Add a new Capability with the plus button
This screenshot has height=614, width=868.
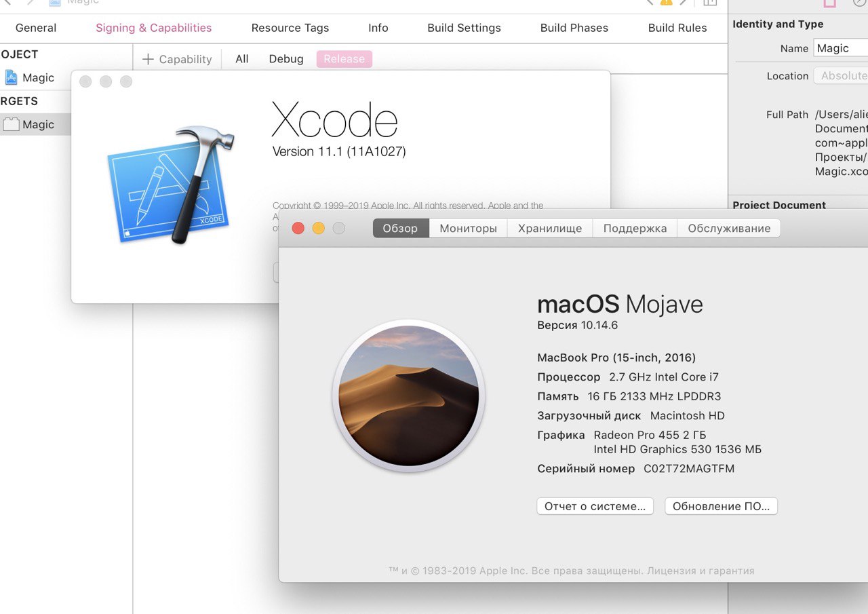pyautogui.click(x=177, y=59)
